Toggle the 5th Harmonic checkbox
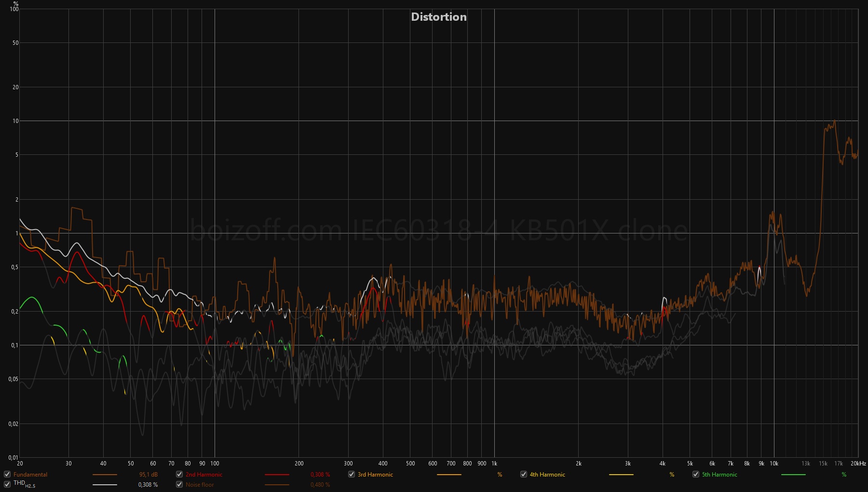 point(696,475)
